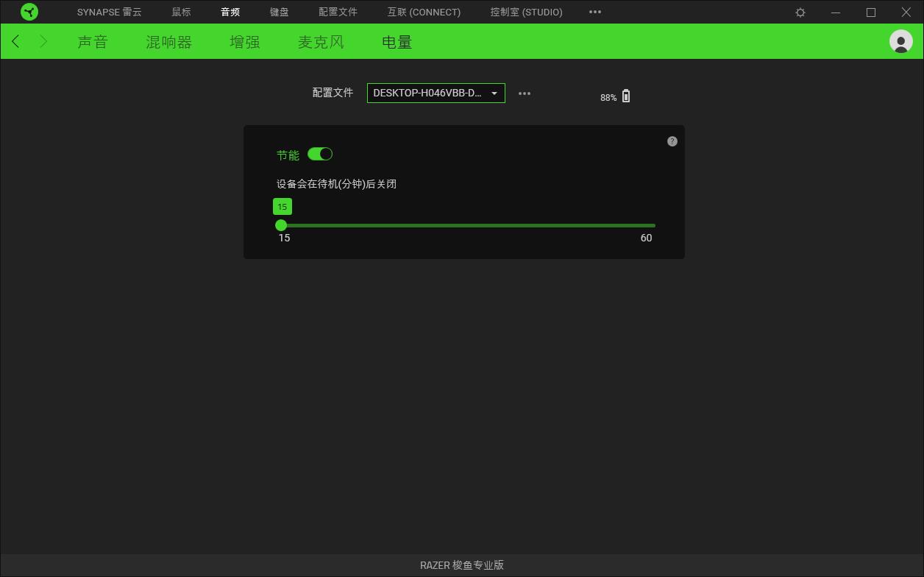Open the top bar overflow menu dots
The image size is (924, 577).
[595, 12]
